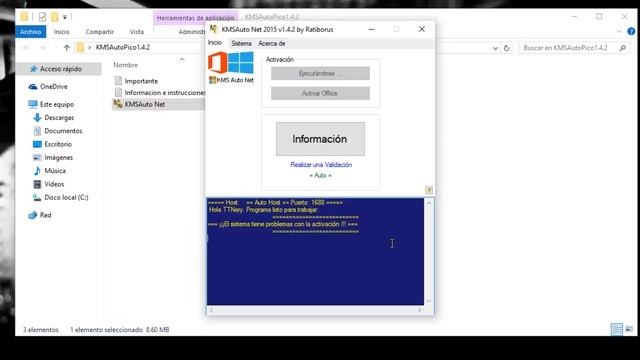640x360 pixels.
Task: Click the « Auto » link
Action: pos(320,175)
